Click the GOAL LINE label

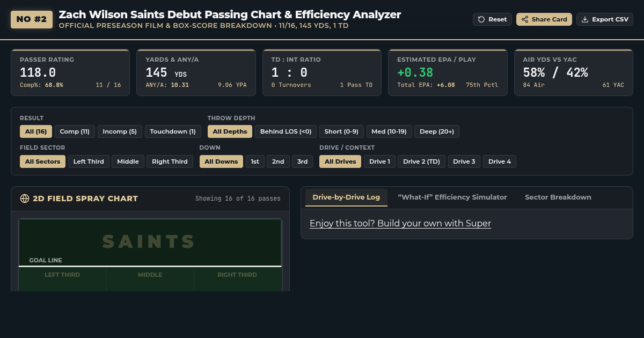(x=46, y=260)
